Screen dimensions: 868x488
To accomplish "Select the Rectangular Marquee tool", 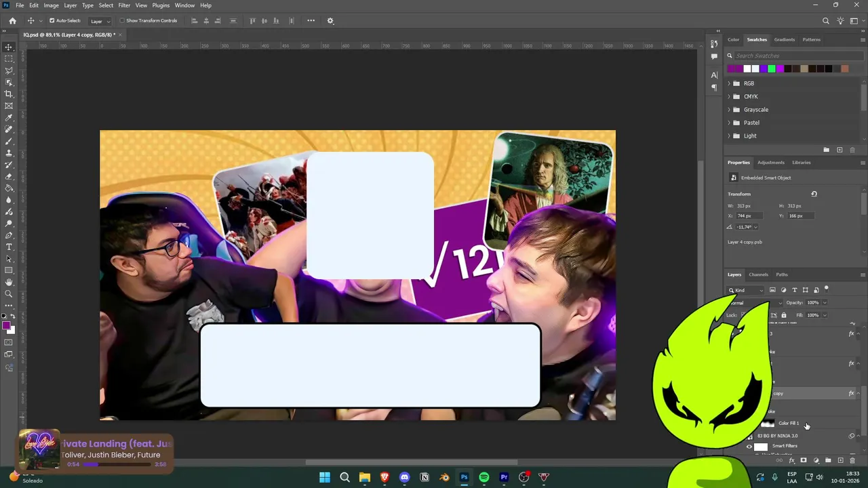I will [x=9, y=59].
